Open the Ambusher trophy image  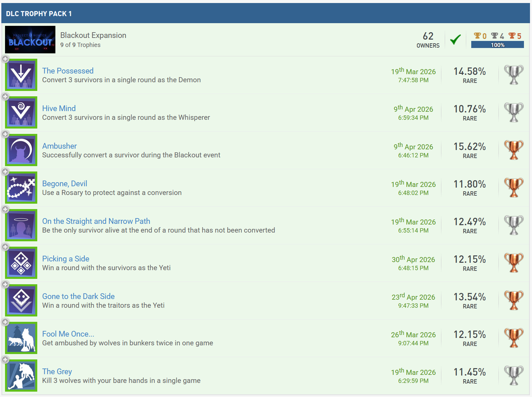click(x=21, y=150)
